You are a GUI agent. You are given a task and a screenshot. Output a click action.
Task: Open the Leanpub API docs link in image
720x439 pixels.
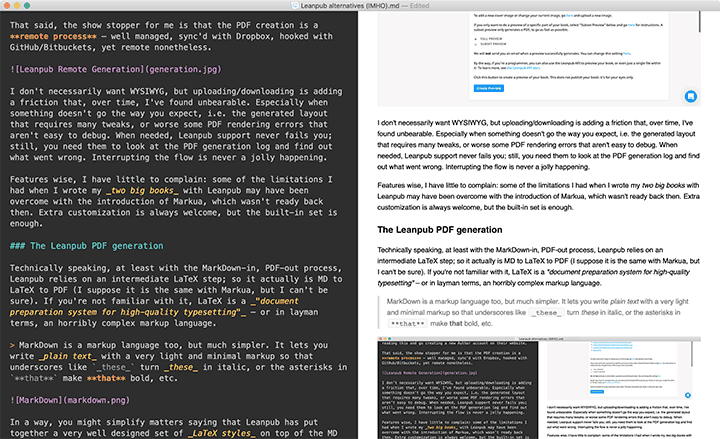[x=523, y=68]
